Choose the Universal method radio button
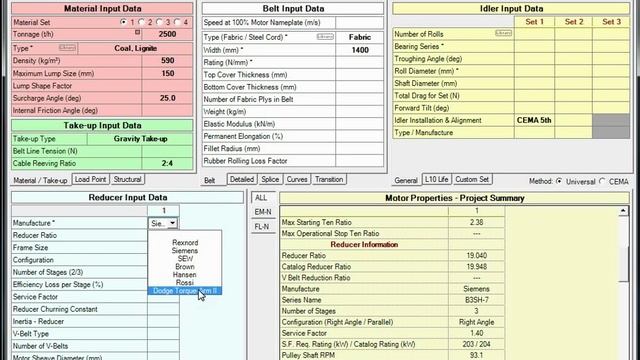 pyautogui.click(x=559, y=181)
